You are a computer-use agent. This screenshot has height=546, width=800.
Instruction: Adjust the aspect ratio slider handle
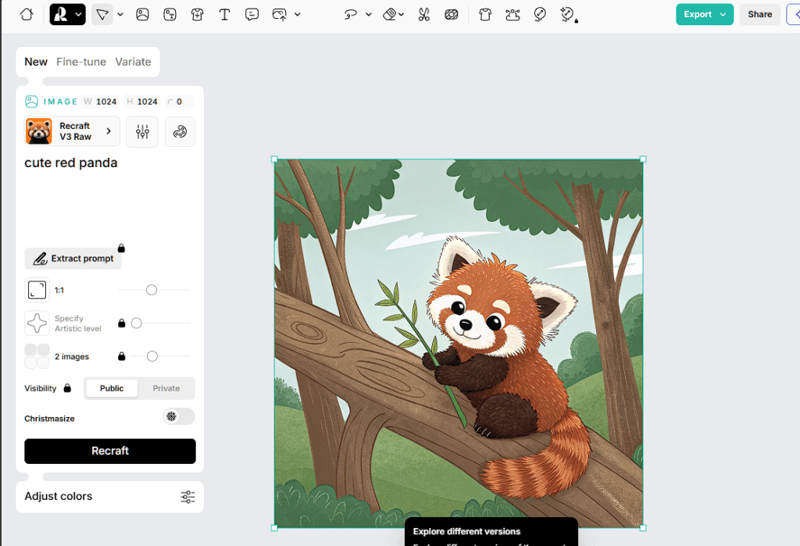152,290
